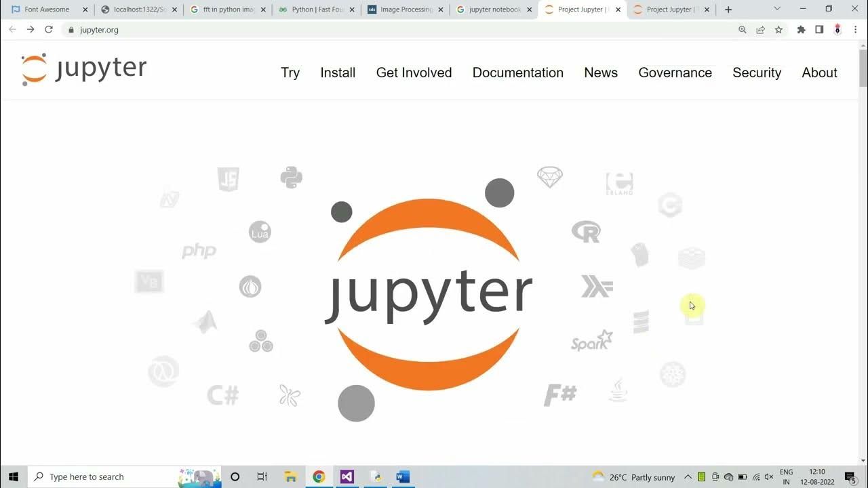This screenshot has height=488, width=868.
Task: Click the Spark logo icon
Action: [x=591, y=341]
